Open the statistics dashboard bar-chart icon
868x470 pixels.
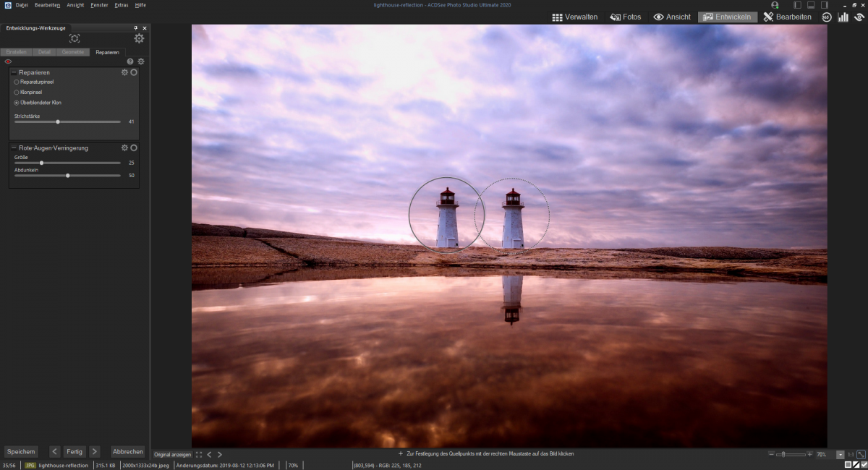tap(843, 17)
